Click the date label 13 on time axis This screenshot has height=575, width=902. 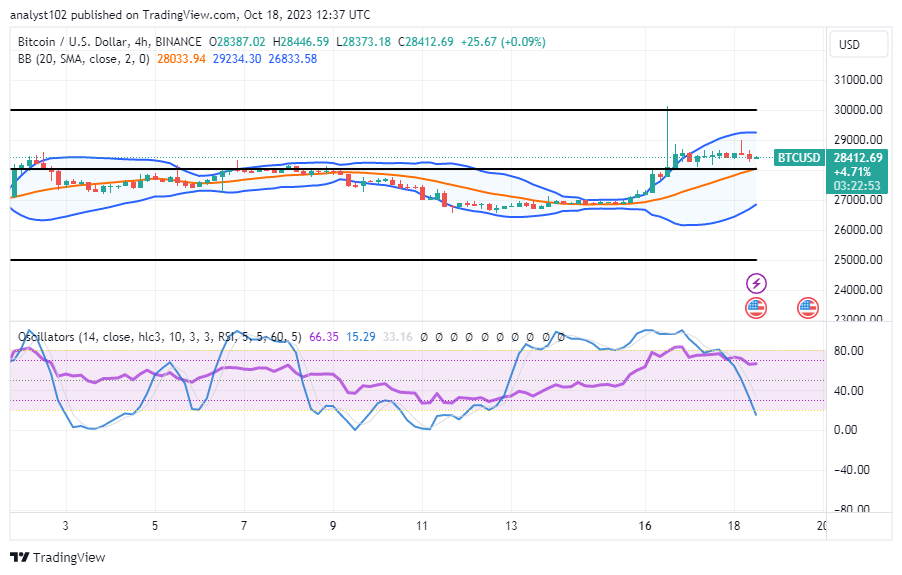511,526
